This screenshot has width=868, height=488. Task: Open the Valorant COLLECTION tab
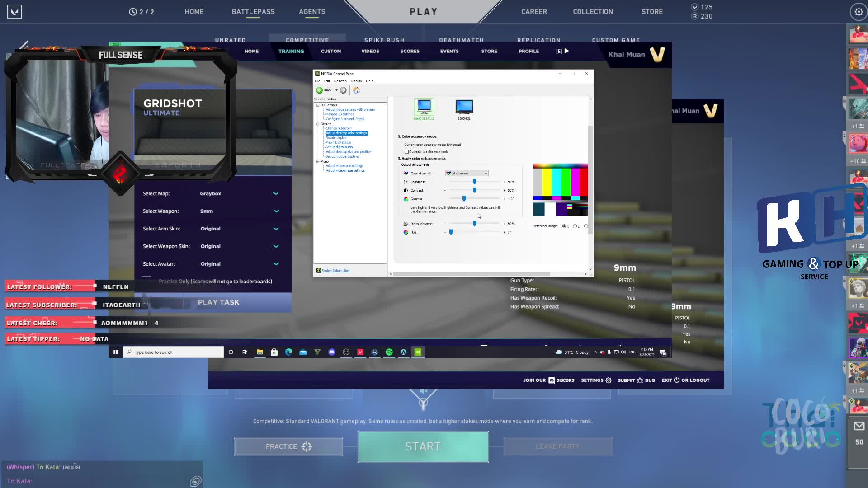(593, 12)
